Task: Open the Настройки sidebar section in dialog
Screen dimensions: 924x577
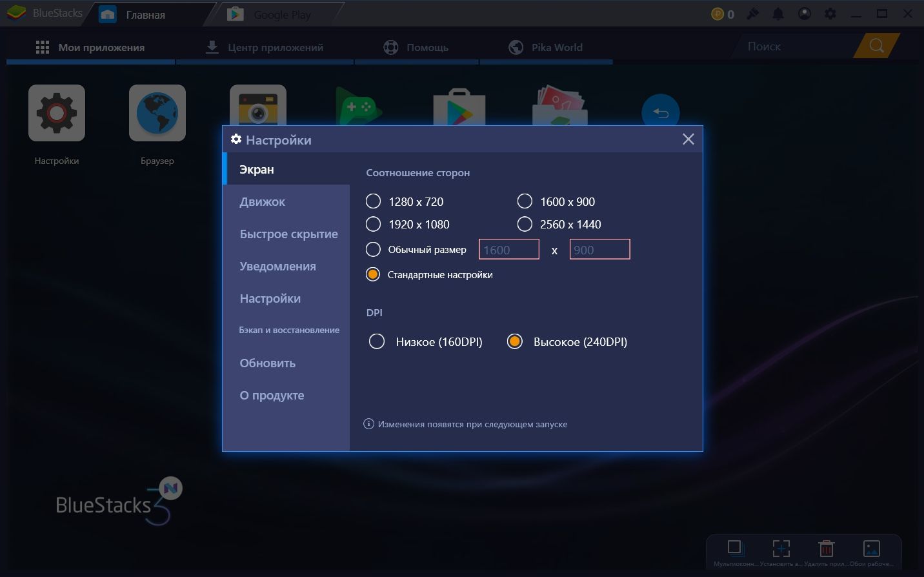Action: pyautogui.click(x=286, y=298)
